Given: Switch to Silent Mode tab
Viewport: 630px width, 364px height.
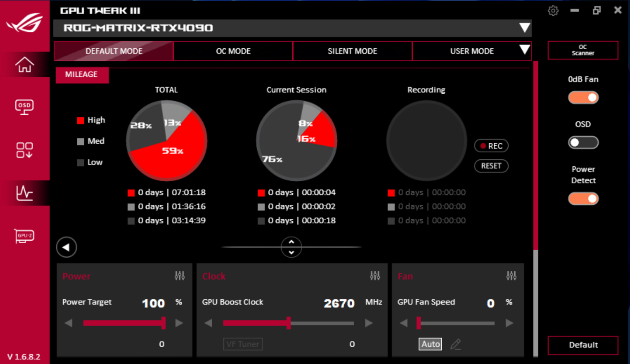Looking at the screenshot, I should [x=352, y=51].
